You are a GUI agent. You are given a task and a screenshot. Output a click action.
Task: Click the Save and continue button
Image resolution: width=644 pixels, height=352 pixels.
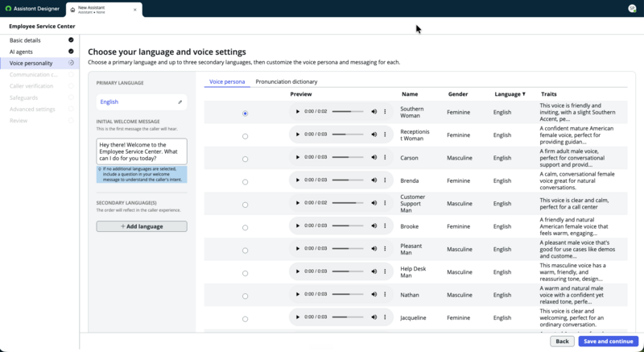click(609, 342)
